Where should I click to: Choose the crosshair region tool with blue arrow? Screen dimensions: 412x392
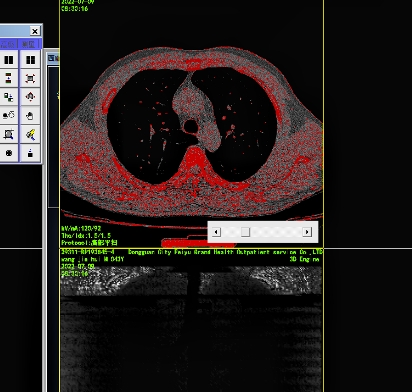coord(9,134)
